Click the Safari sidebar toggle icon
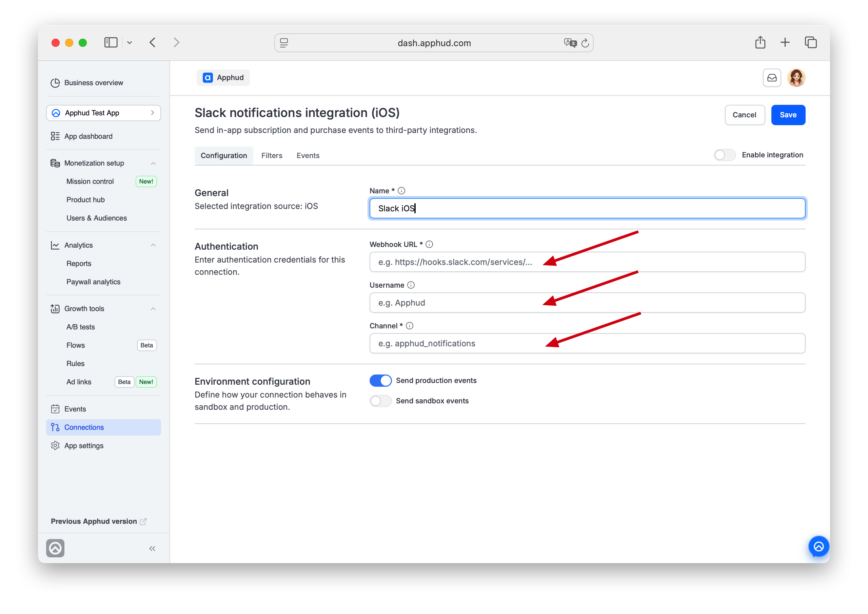This screenshot has width=868, height=614. (111, 42)
